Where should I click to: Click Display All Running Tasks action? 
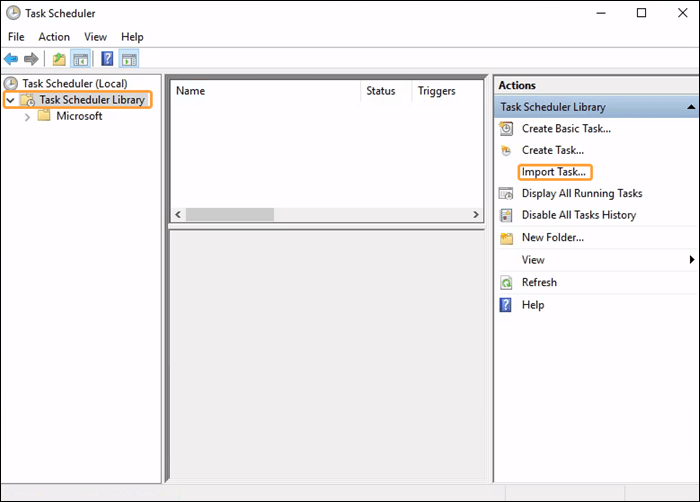[582, 193]
